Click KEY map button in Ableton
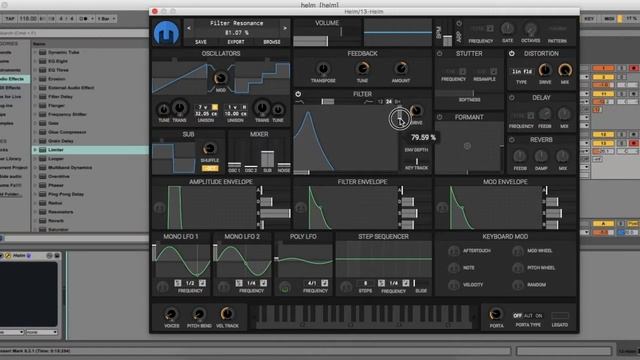Viewport: 640px width, 360px height. (589, 19)
